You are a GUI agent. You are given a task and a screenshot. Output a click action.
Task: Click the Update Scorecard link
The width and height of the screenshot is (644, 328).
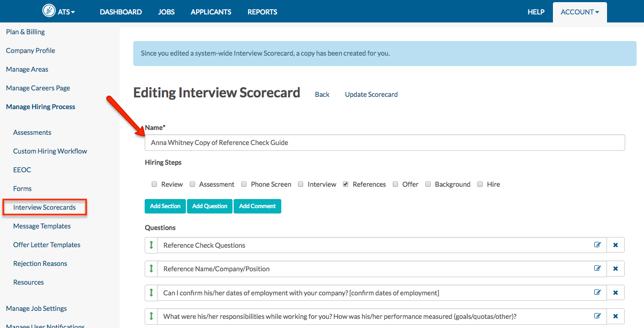371,94
